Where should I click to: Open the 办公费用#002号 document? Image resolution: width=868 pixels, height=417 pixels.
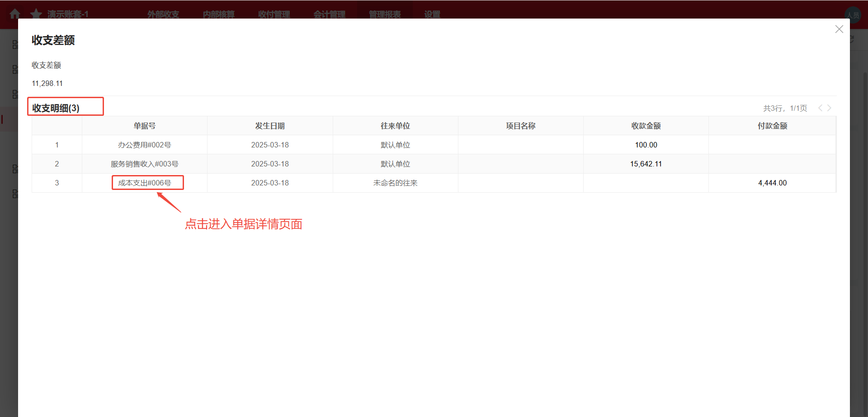click(144, 145)
